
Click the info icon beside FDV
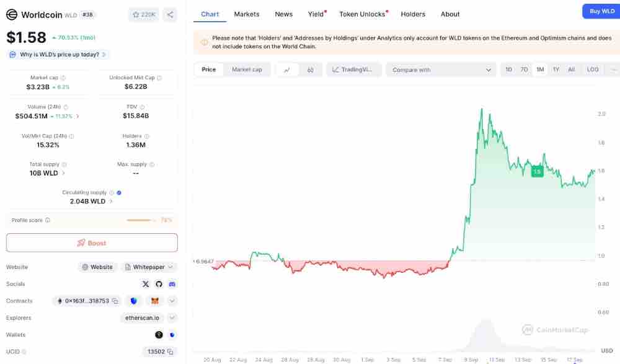[142, 107]
